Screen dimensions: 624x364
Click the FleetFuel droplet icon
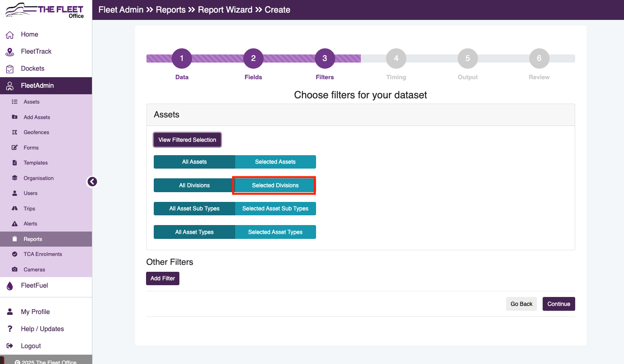[x=10, y=286]
